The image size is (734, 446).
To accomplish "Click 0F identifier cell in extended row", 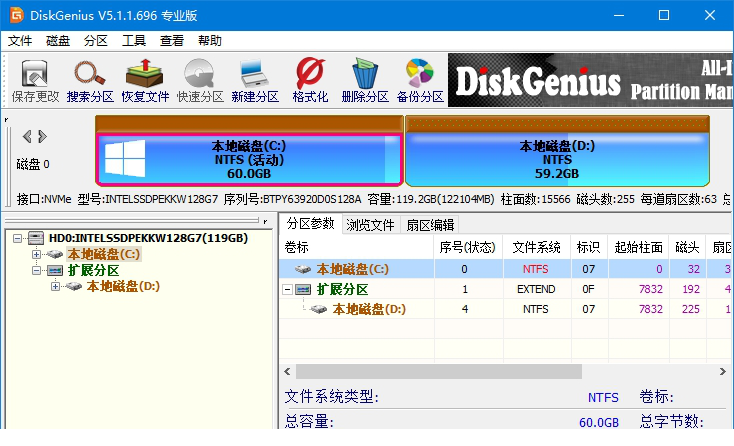I will click(x=588, y=289).
